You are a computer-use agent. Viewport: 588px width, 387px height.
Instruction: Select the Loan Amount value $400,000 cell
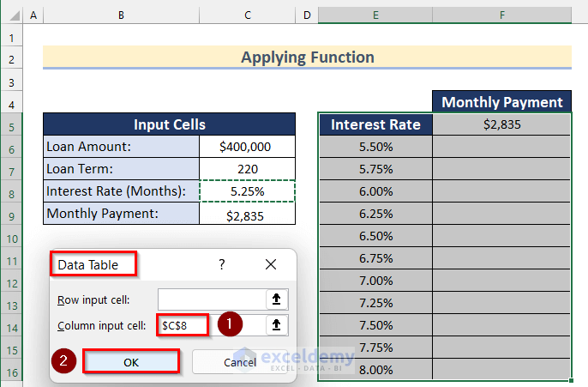click(x=247, y=147)
